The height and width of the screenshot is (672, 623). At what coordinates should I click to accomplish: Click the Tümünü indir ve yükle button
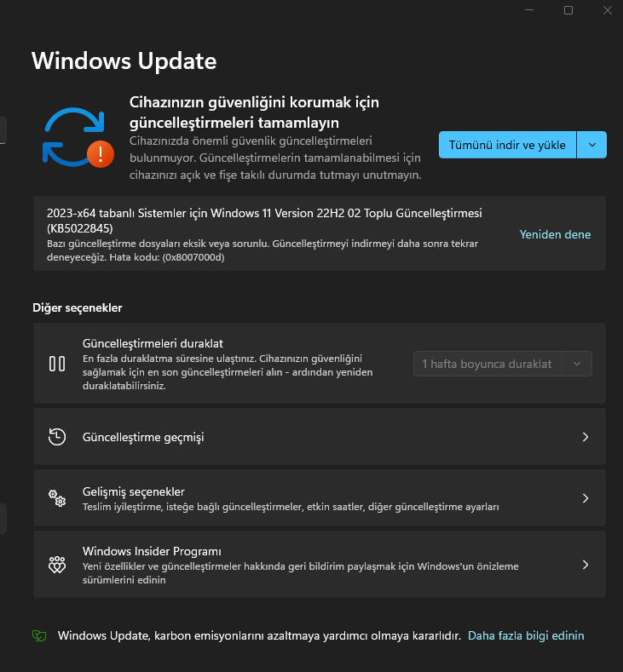tap(507, 145)
